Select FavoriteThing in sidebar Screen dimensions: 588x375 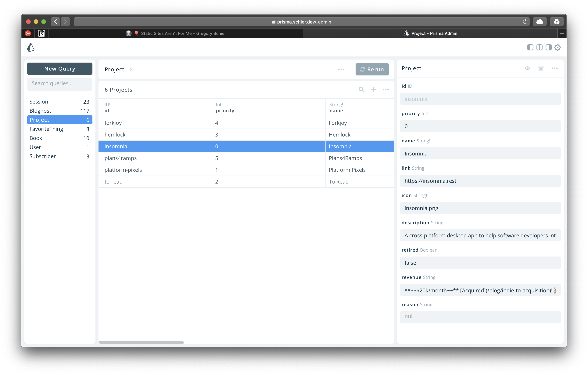coord(60,129)
